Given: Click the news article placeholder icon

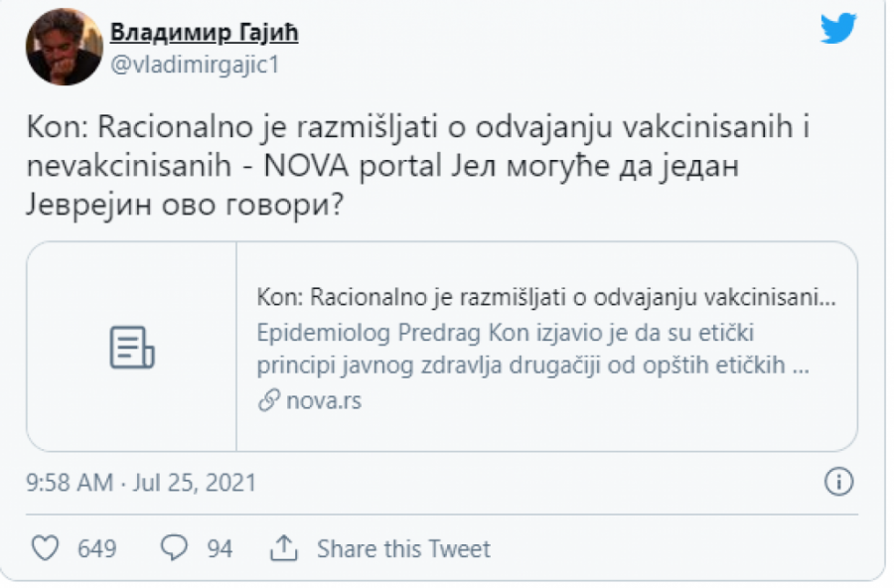Looking at the screenshot, I should (133, 346).
